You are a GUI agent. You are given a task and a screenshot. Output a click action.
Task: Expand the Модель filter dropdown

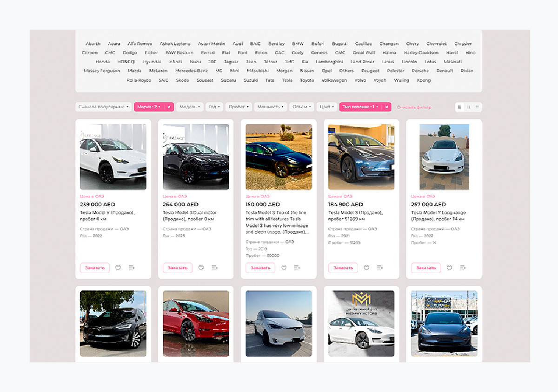190,107
